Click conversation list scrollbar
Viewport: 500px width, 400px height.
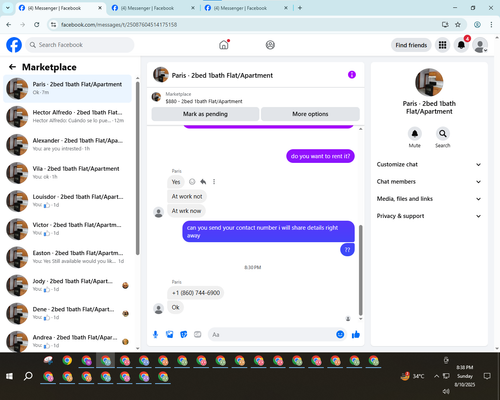click(137, 168)
